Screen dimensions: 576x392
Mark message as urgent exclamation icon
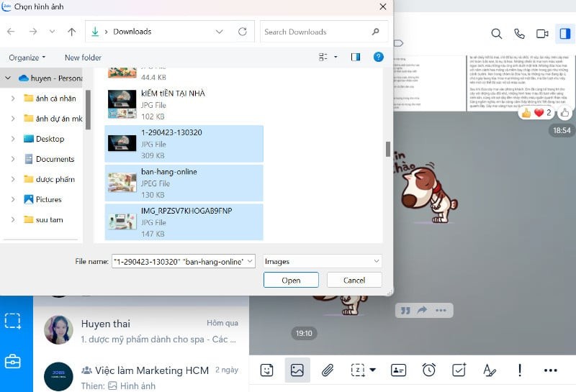click(519, 370)
